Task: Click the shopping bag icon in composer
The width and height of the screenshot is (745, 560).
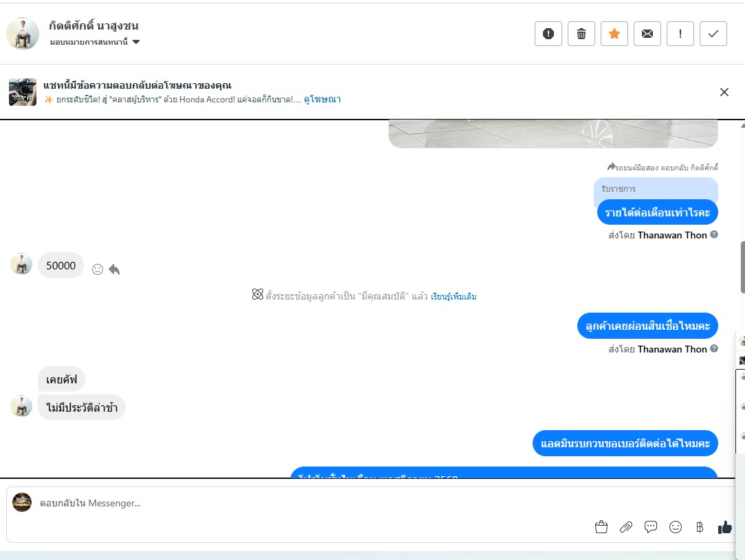Action: (x=601, y=527)
